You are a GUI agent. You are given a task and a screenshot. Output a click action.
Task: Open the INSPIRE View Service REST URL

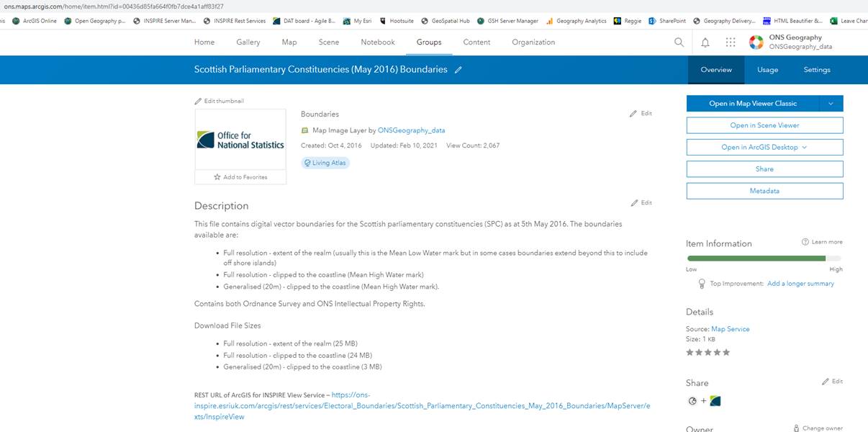click(x=422, y=406)
